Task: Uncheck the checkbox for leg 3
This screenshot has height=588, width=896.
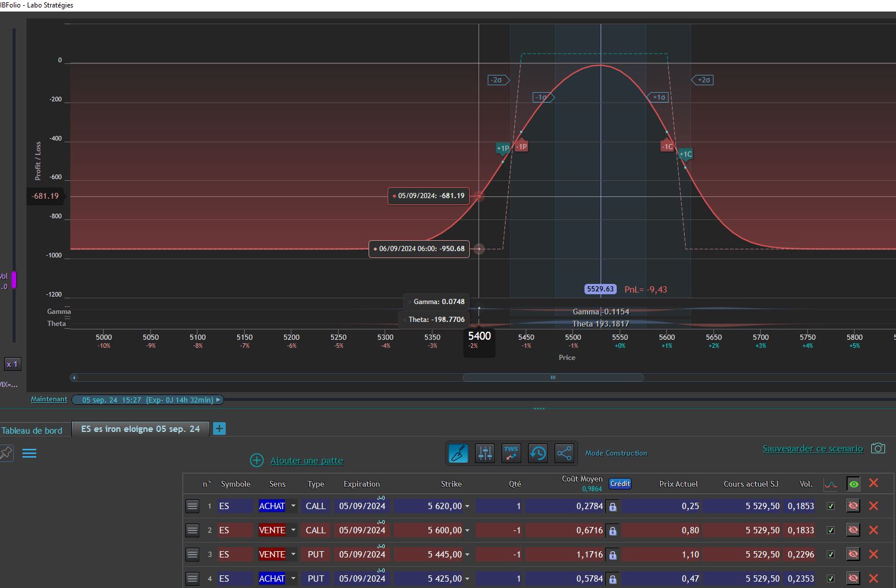Action: point(830,555)
